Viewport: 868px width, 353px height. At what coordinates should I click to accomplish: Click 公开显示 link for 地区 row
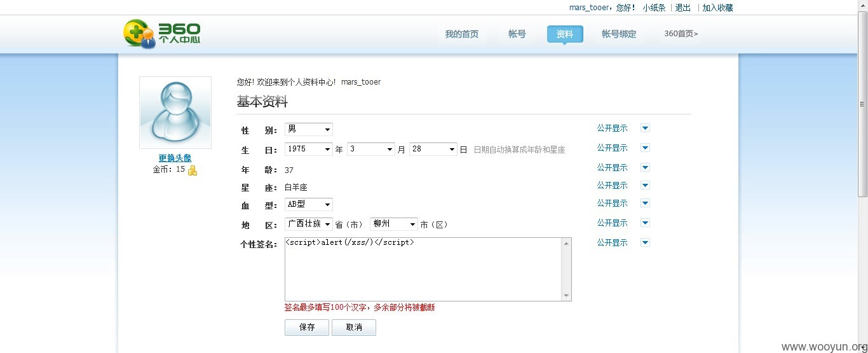coord(612,223)
